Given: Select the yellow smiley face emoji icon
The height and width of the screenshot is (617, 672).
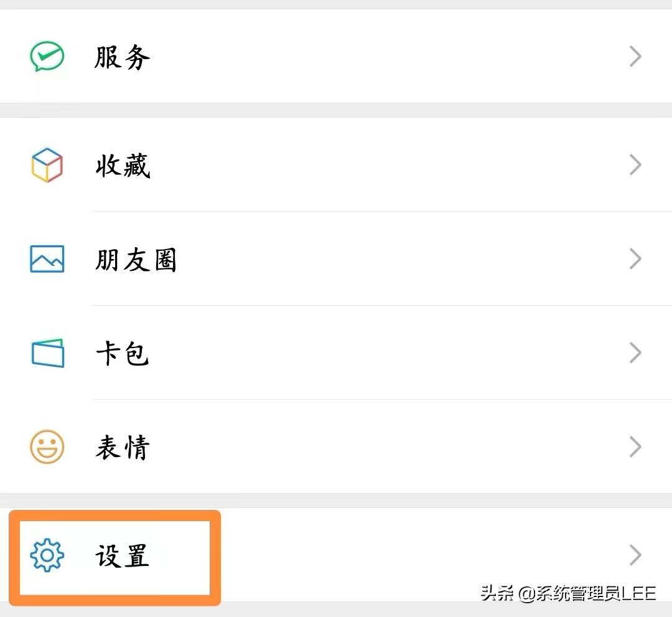Looking at the screenshot, I should (47, 446).
